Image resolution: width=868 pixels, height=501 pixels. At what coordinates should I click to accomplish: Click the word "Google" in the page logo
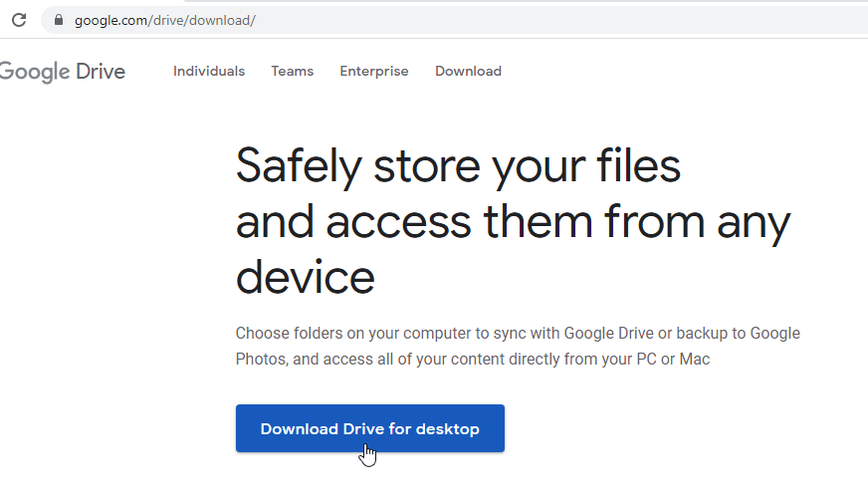[35, 72]
